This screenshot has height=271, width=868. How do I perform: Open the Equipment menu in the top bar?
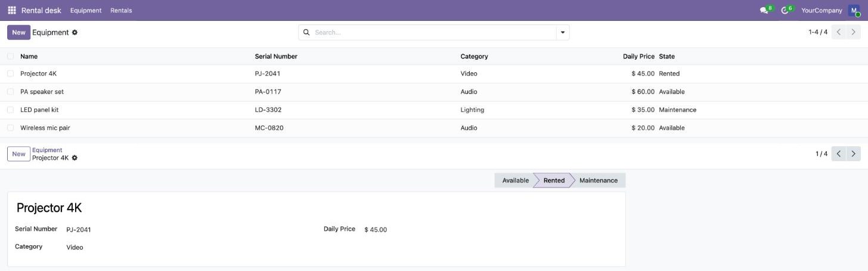(86, 11)
